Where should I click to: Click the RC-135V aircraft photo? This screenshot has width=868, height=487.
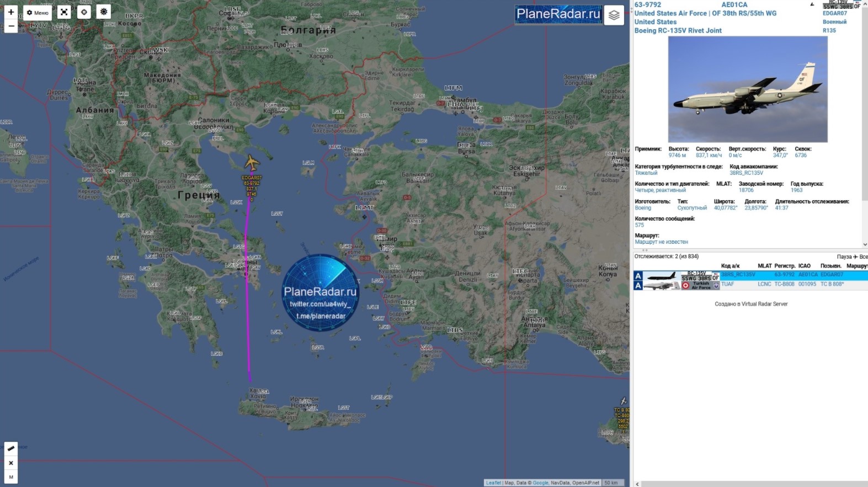(x=748, y=89)
